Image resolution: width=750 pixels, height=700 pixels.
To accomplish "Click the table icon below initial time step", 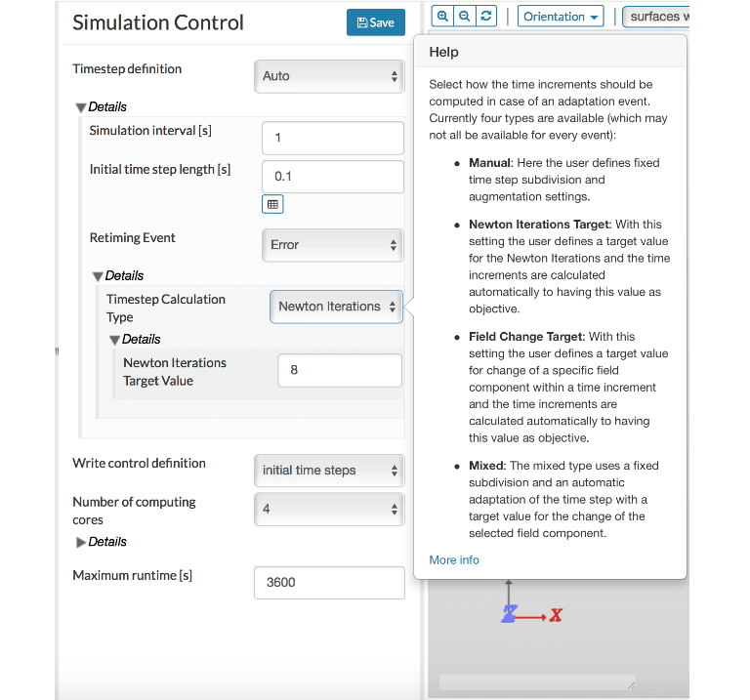I will (272, 204).
